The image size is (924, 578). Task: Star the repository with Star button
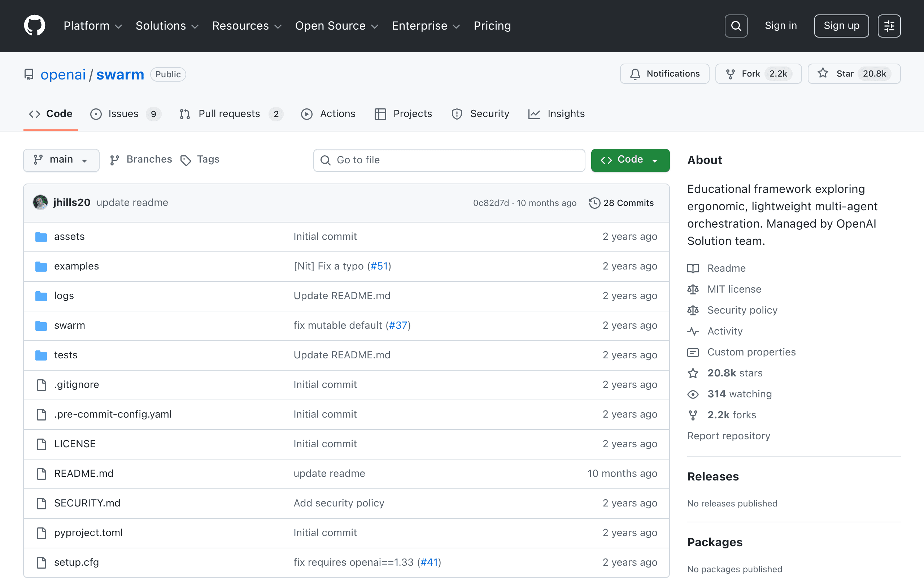click(x=854, y=74)
